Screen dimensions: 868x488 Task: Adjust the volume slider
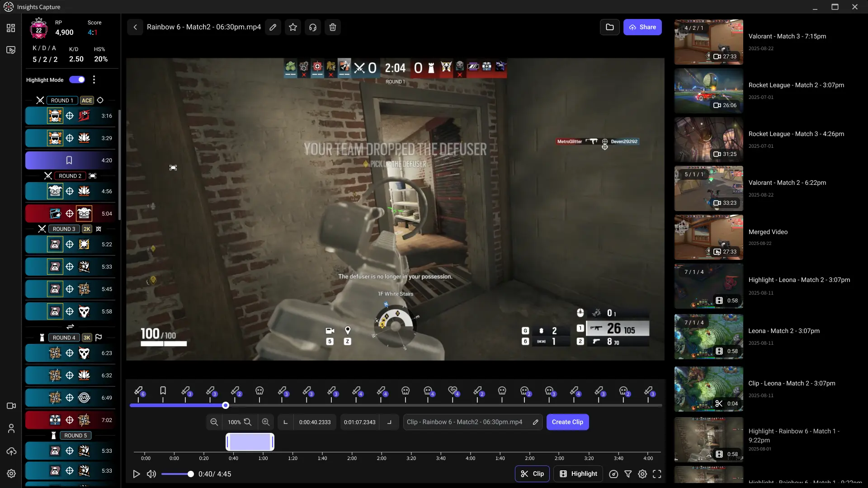coord(177,474)
